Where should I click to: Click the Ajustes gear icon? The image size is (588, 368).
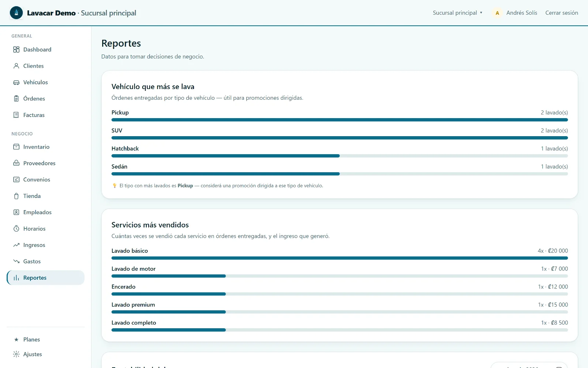tap(16, 354)
